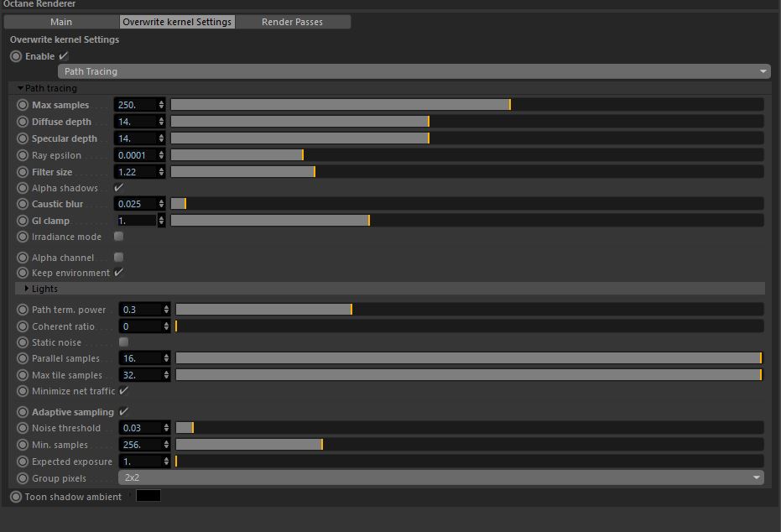
Task: Click the Path term. power slider
Action: (x=470, y=310)
